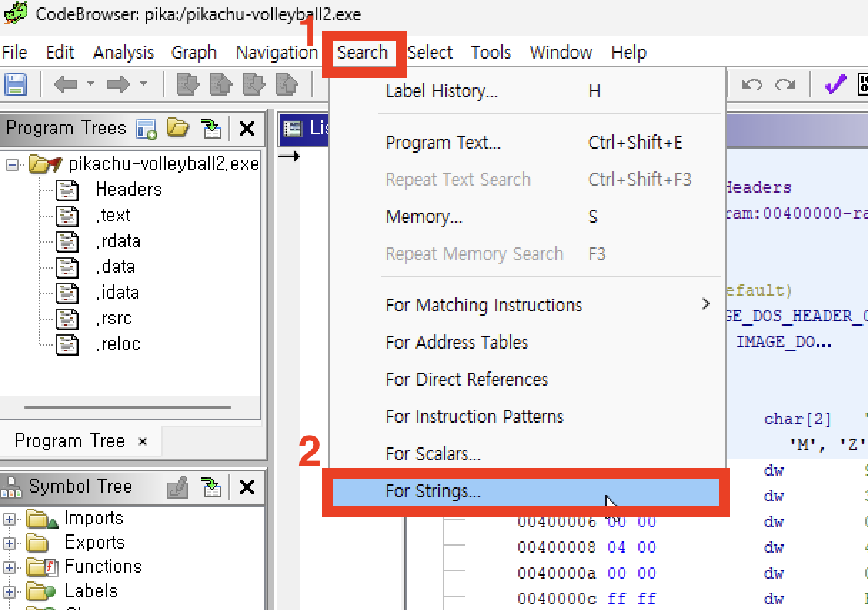Select the Headers section in Program Trees

(128, 189)
